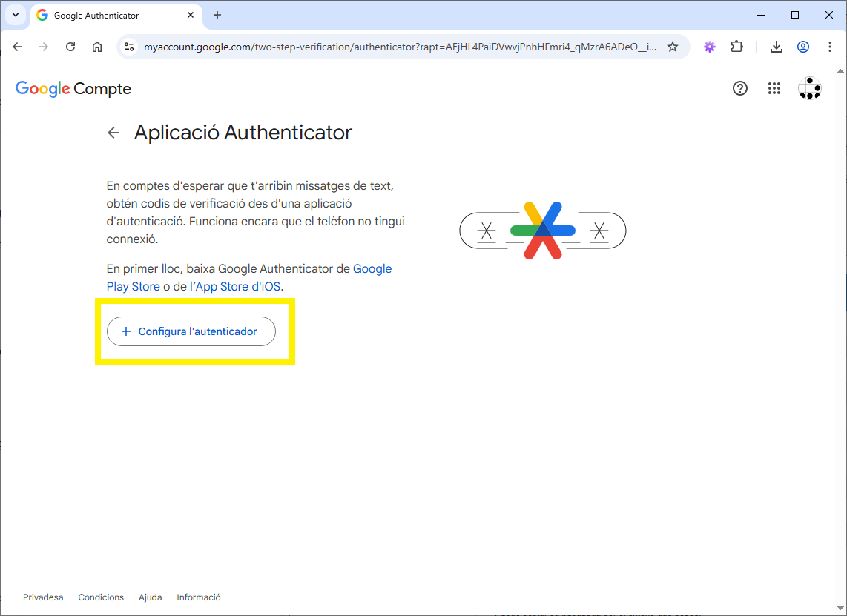Go back using the page's back arrow

[113, 132]
